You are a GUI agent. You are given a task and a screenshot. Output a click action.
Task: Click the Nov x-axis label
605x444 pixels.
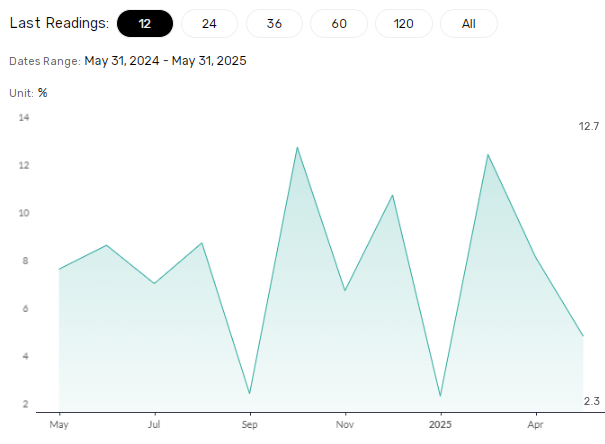345,425
